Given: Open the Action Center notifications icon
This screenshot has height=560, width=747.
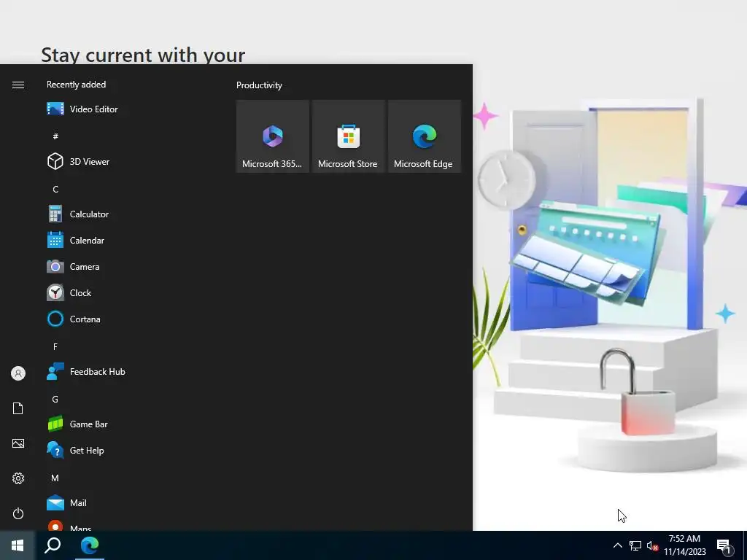Looking at the screenshot, I should pos(724,545).
